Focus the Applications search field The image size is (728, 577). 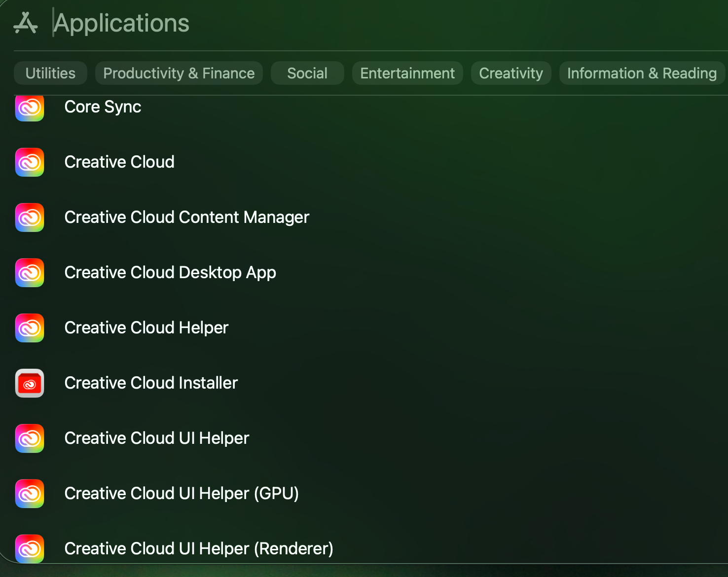[390, 23]
